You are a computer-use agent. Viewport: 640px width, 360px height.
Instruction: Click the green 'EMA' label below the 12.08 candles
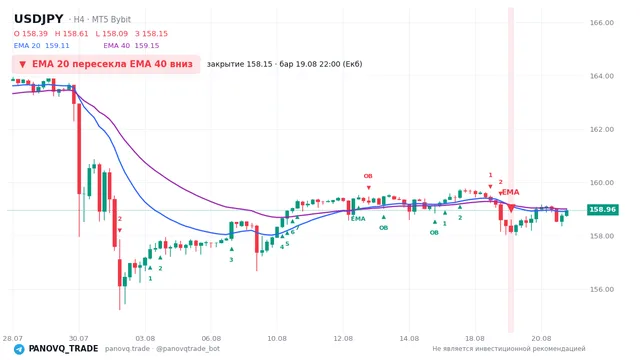click(358, 219)
